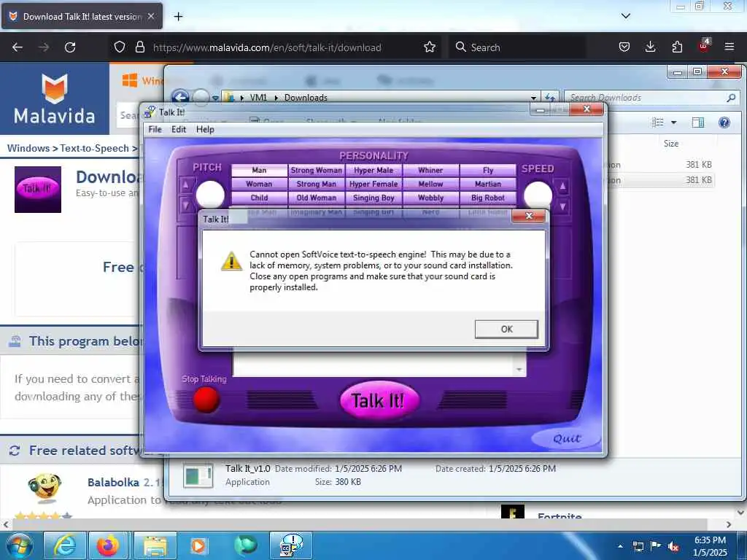Open the media player taskbar icon

pyautogui.click(x=198, y=545)
